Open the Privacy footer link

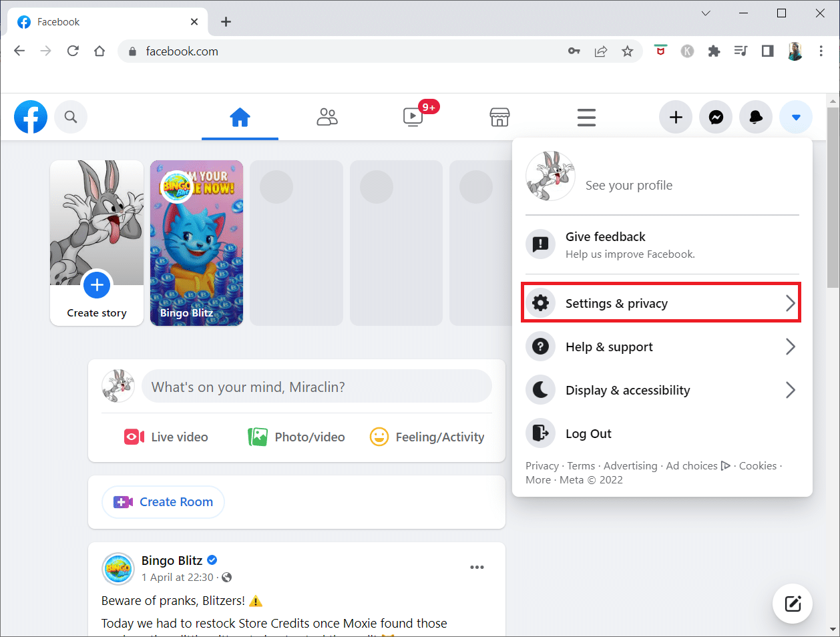click(542, 466)
